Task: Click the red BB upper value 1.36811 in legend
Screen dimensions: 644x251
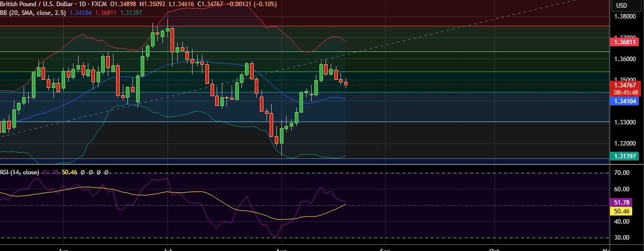Action: [106, 12]
